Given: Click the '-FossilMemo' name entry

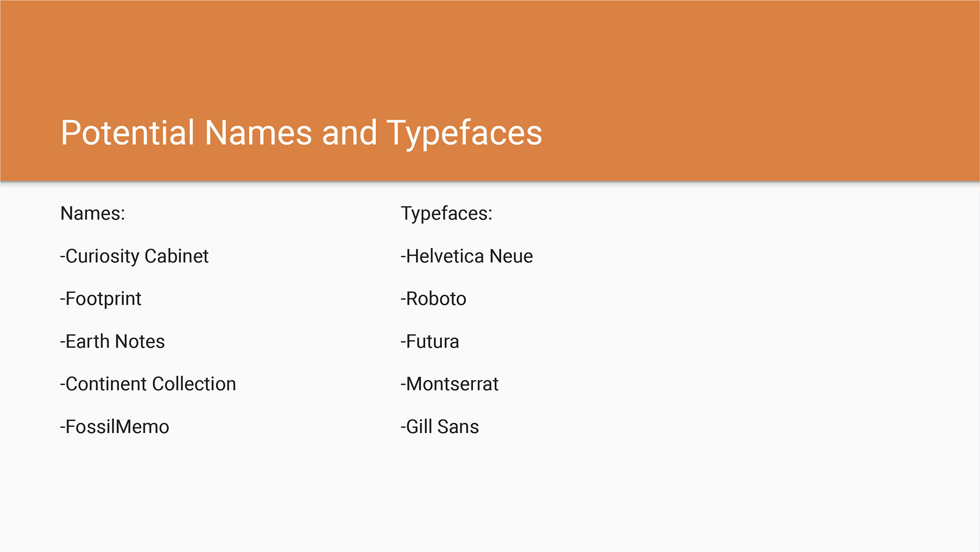Looking at the screenshot, I should [x=114, y=427].
